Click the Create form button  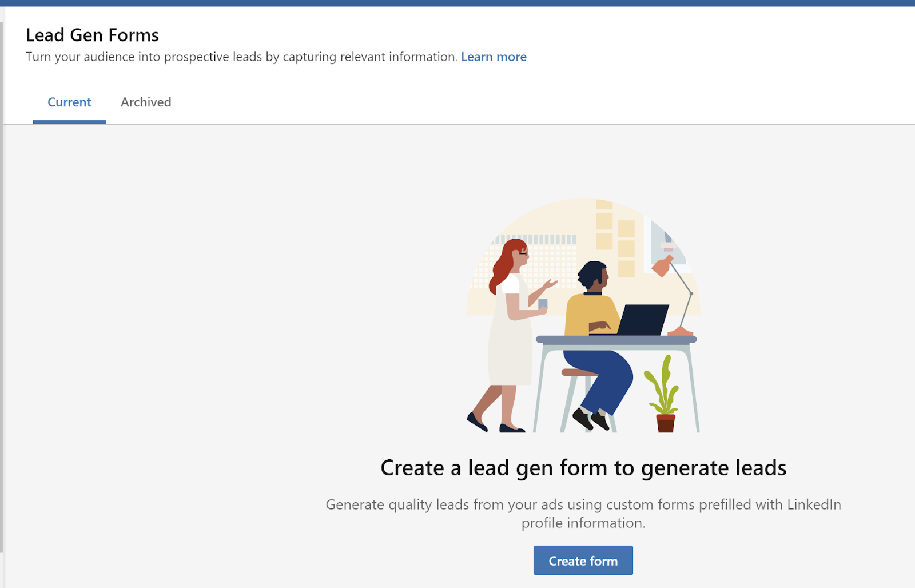[583, 561]
